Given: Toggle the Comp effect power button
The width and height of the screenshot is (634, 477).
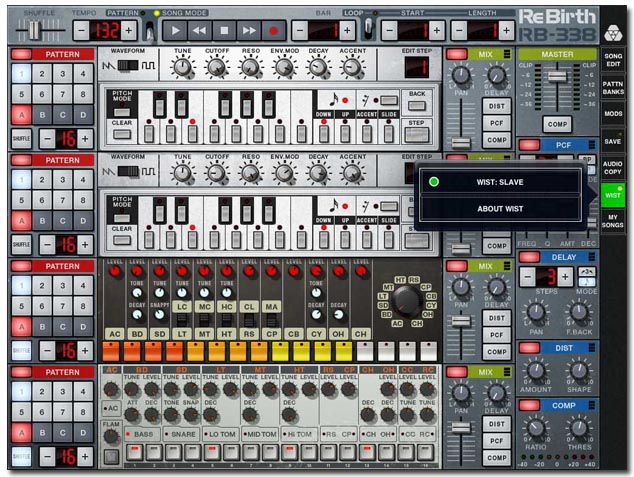Looking at the screenshot, I should coord(529,405).
